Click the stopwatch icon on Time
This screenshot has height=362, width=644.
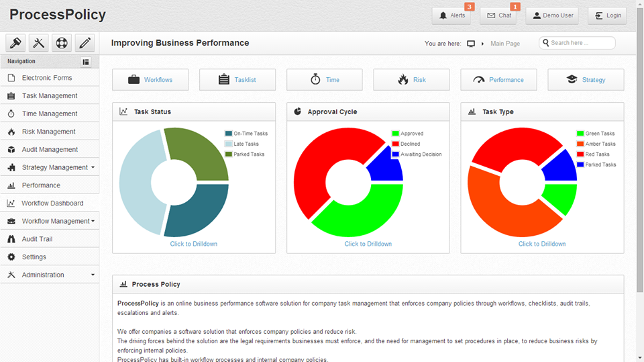[x=315, y=79]
